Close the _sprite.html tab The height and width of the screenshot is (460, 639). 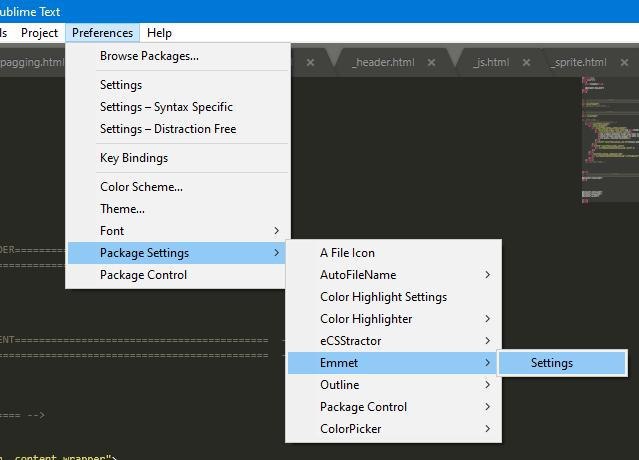coord(624,62)
